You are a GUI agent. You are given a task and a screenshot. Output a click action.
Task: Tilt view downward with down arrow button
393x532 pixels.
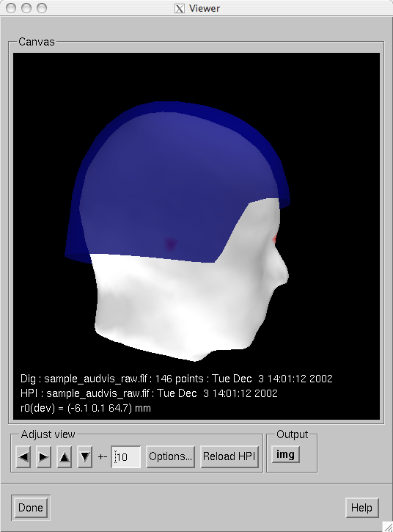tap(85, 456)
